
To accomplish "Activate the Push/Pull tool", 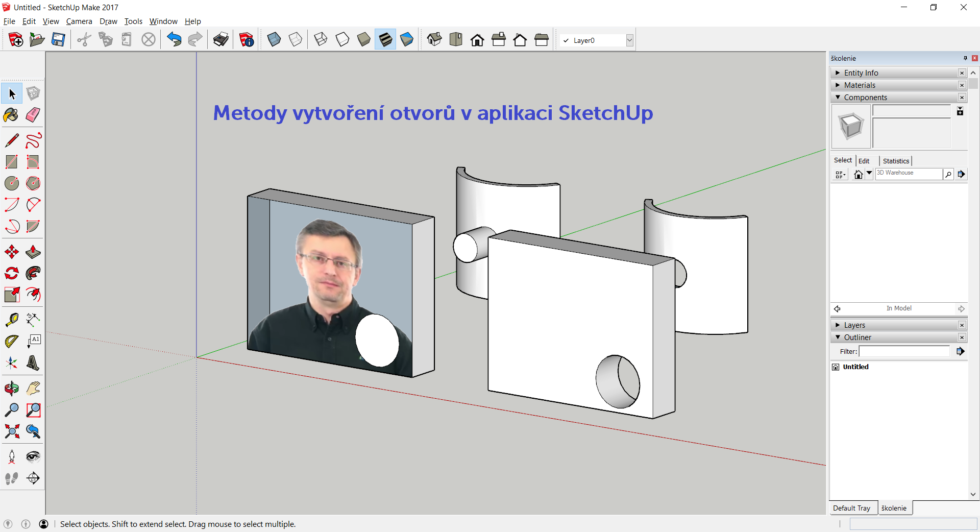I will coord(33,252).
